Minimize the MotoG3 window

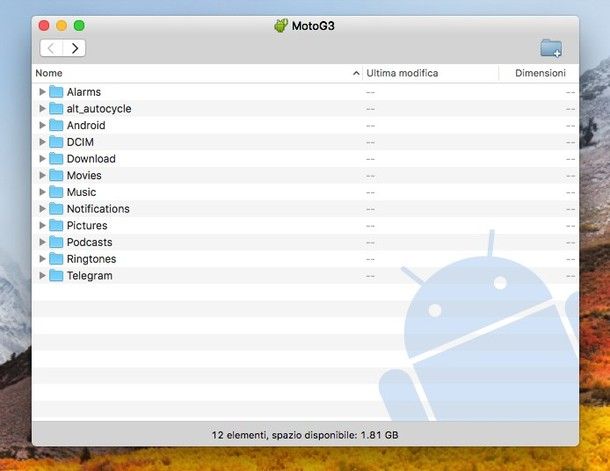pyautogui.click(x=61, y=26)
